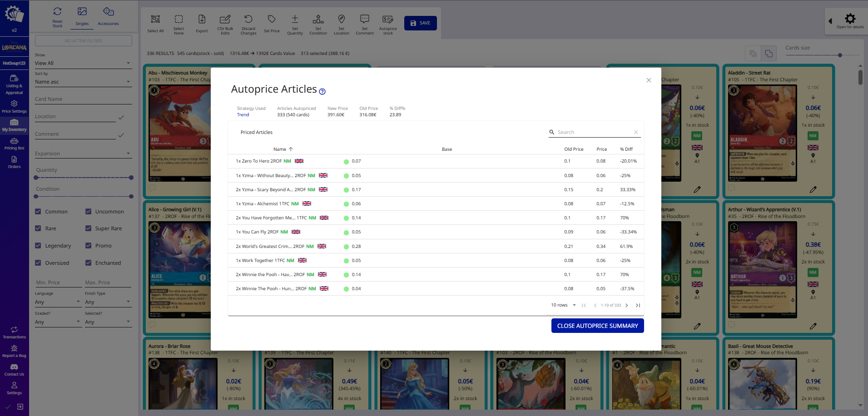Click the Set Quantity icon

point(295,19)
